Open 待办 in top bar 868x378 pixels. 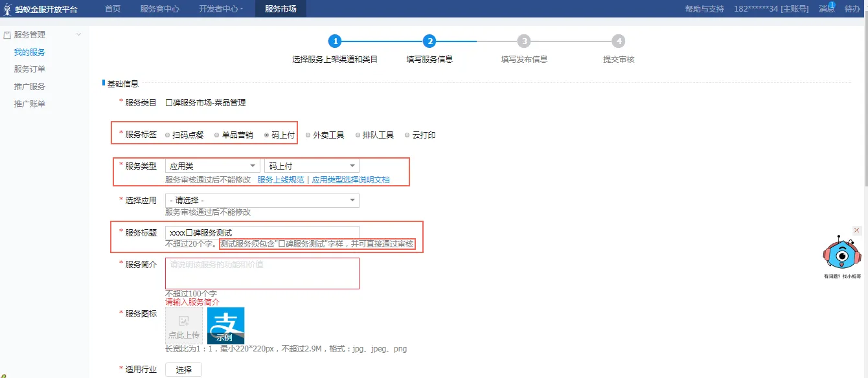pyautogui.click(x=852, y=9)
